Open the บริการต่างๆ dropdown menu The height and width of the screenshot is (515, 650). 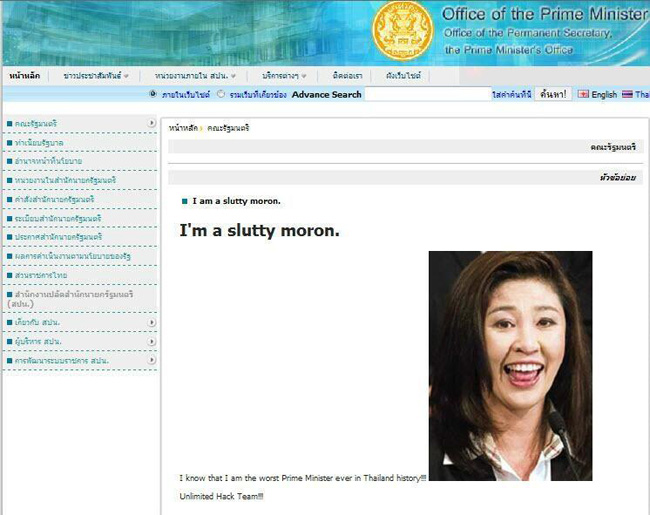point(284,76)
